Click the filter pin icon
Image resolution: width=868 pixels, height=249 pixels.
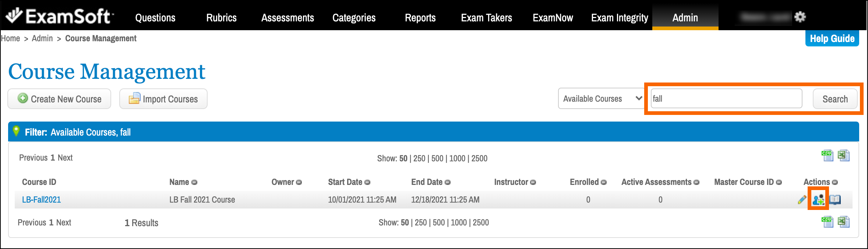[x=16, y=131]
